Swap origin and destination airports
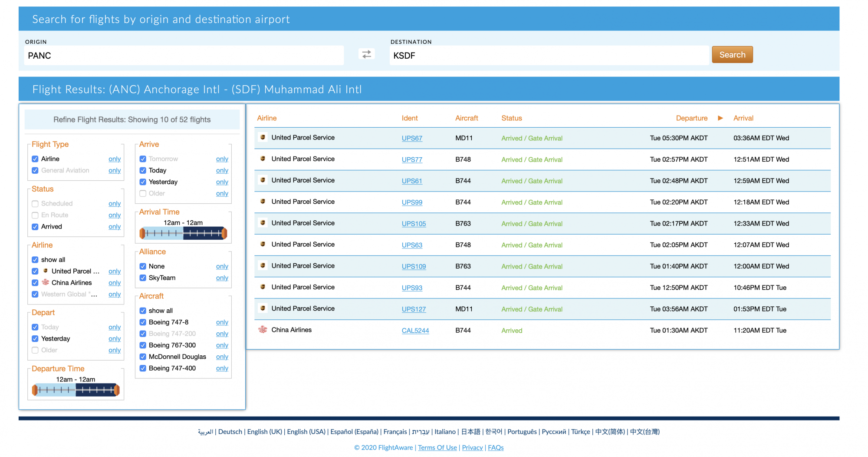Screen dimensions: 868x457 tap(367, 54)
